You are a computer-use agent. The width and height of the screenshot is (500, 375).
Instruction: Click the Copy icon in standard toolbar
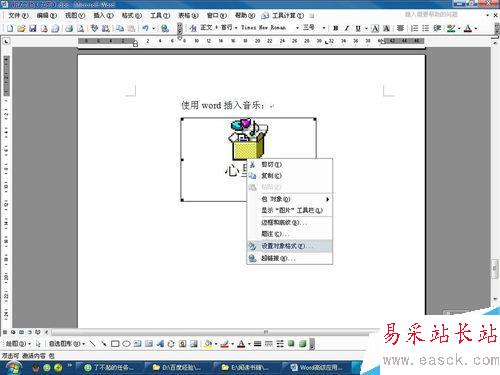tap(120, 28)
